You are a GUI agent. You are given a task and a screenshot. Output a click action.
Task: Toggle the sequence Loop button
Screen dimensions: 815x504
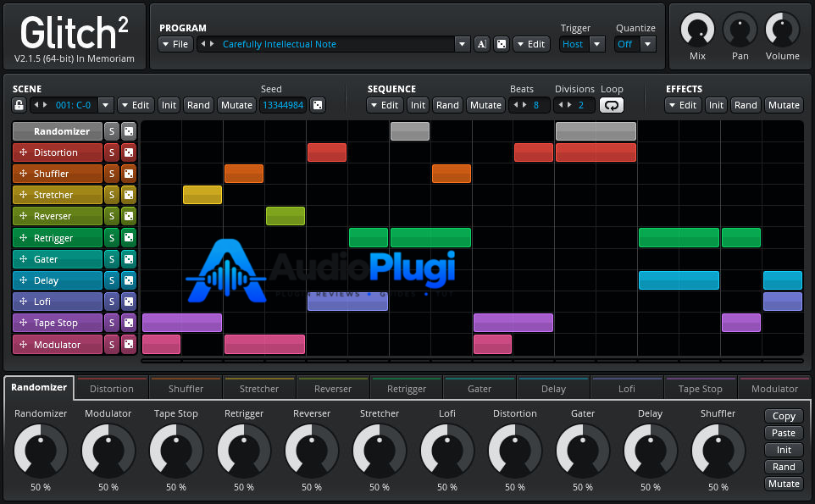(x=612, y=105)
